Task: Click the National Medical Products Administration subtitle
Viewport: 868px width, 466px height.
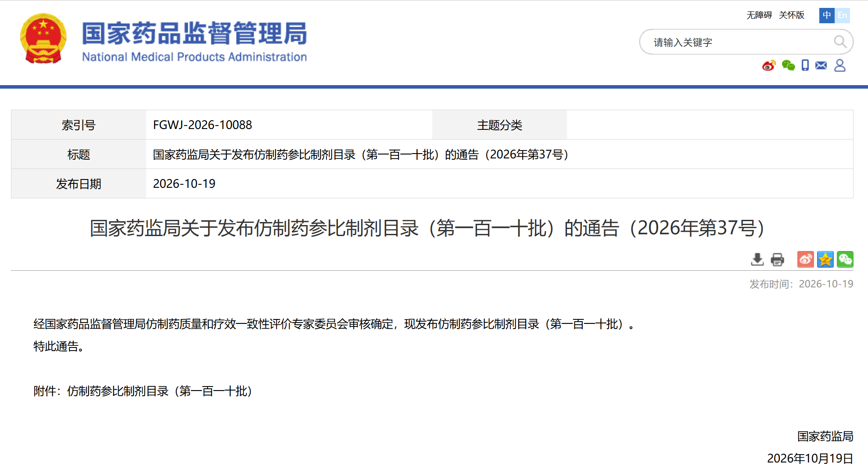Action: pos(194,57)
